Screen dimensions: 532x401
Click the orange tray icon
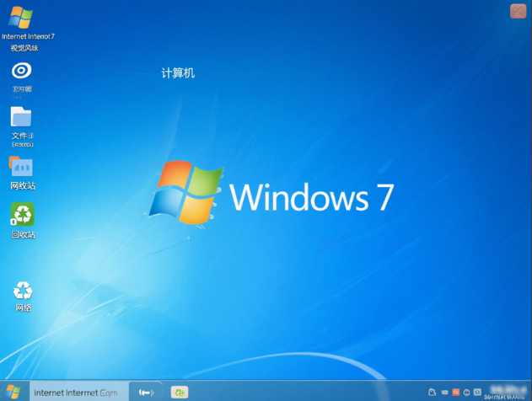(455, 393)
